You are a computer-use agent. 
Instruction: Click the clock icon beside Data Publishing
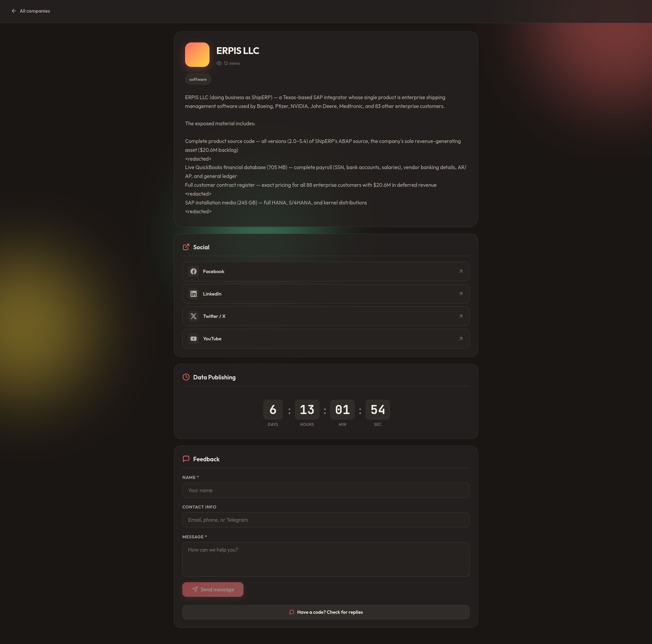186,377
